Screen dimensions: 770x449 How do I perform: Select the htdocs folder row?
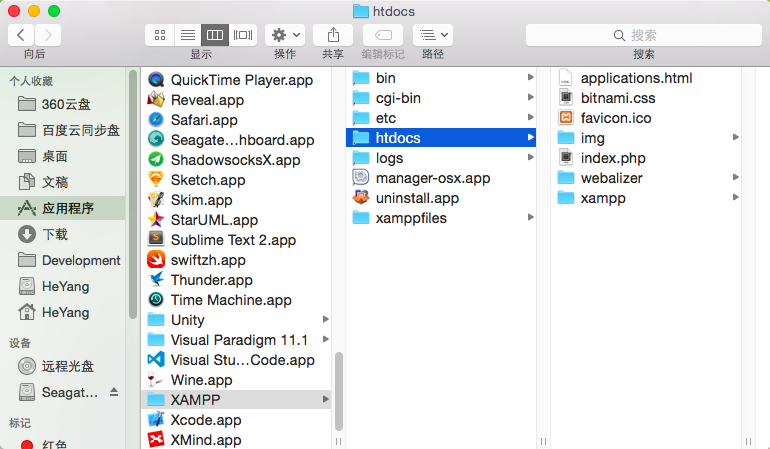[x=441, y=138]
